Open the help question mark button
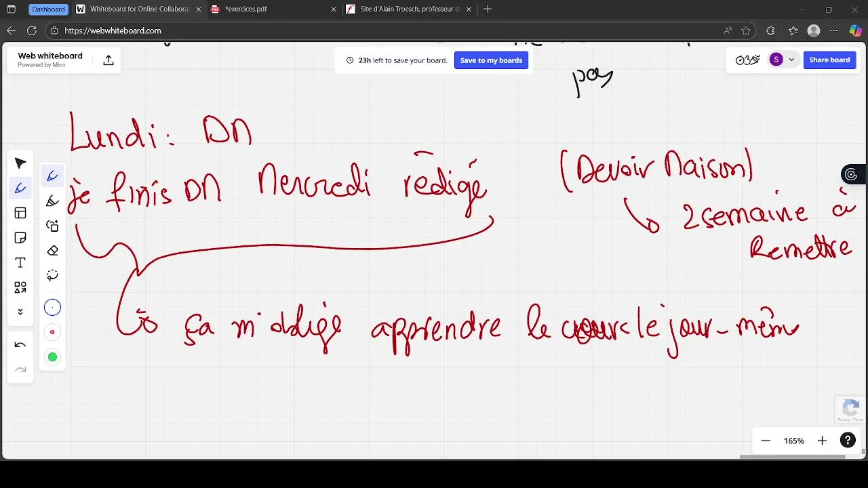 [848, 441]
